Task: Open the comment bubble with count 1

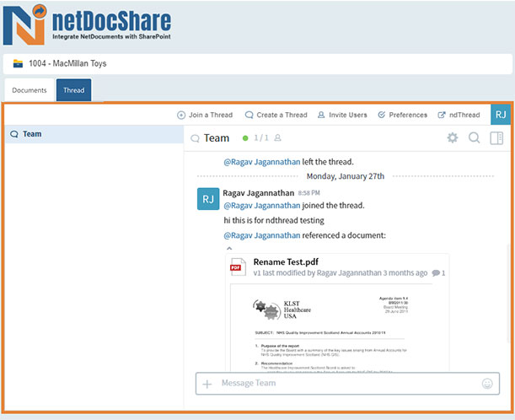Action: (438, 273)
